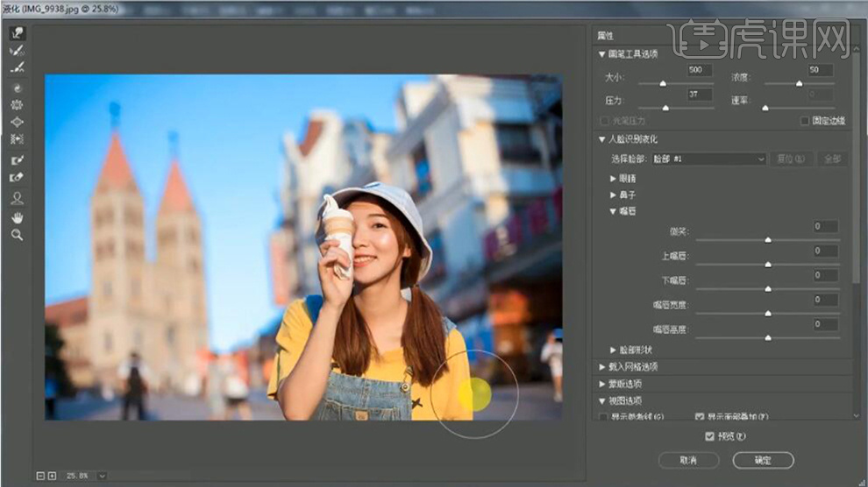Select the Pucker tool

coord(17,104)
